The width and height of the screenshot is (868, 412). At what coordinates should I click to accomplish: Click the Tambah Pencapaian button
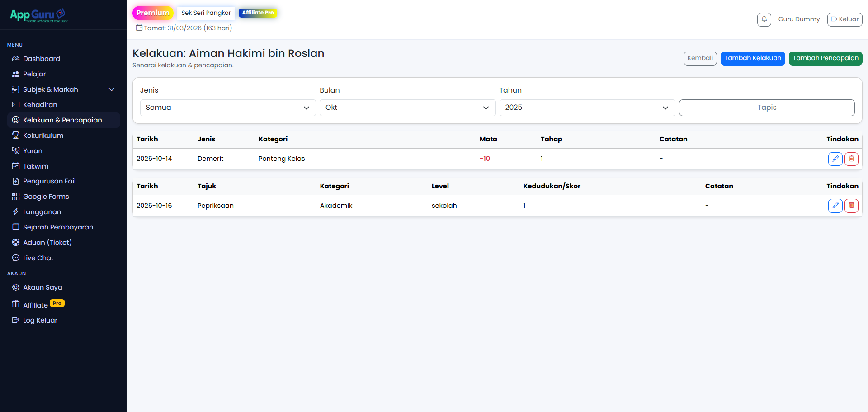coord(825,58)
